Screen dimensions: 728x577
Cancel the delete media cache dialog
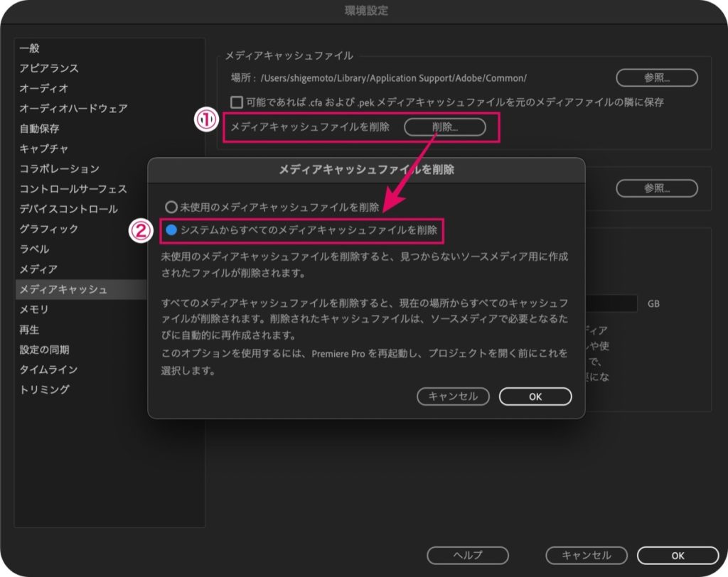(453, 397)
